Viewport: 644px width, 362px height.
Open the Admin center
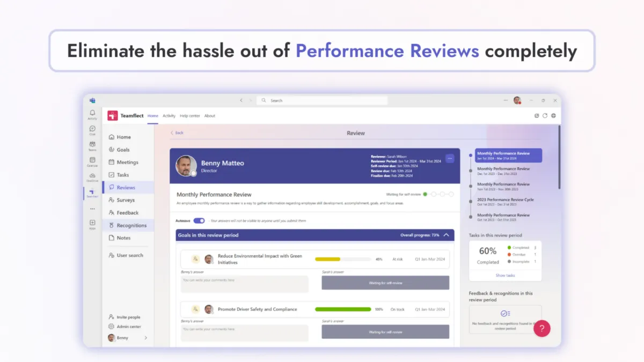(x=128, y=326)
